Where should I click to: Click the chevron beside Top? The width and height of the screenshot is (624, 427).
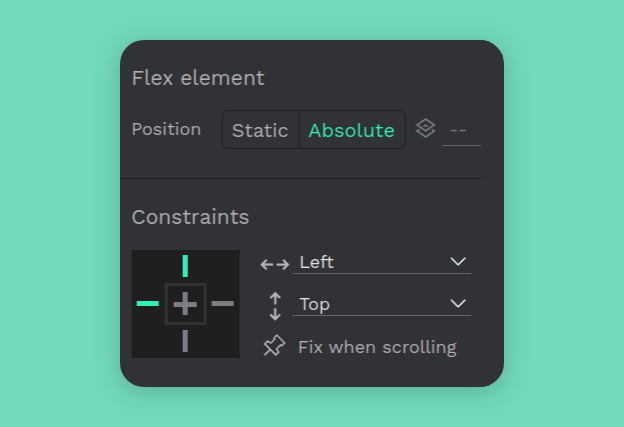click(x=458, y=304)
